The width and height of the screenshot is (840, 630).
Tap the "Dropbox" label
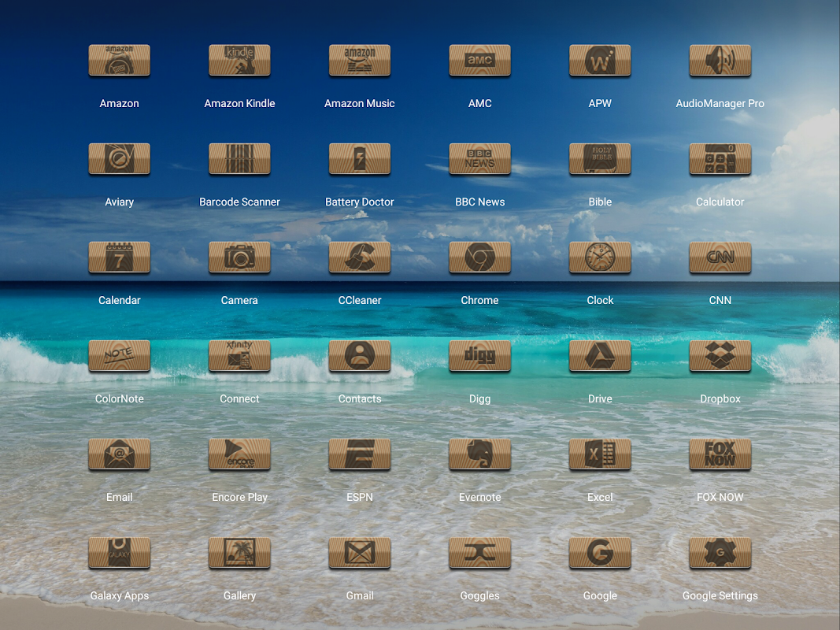(720, 399)
